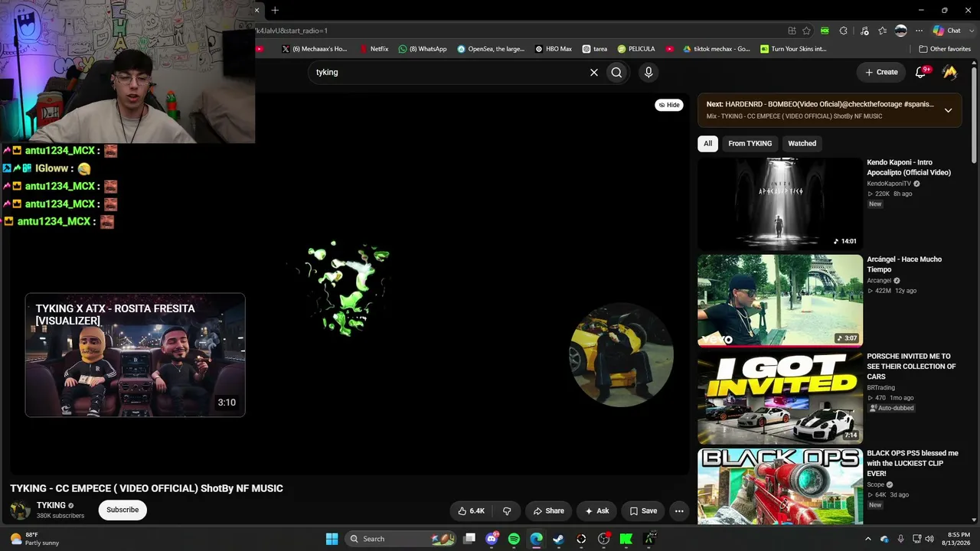Open Steam from the taskbar
Viewport: 980px width, 551px height.
click(x=558, y=539)
